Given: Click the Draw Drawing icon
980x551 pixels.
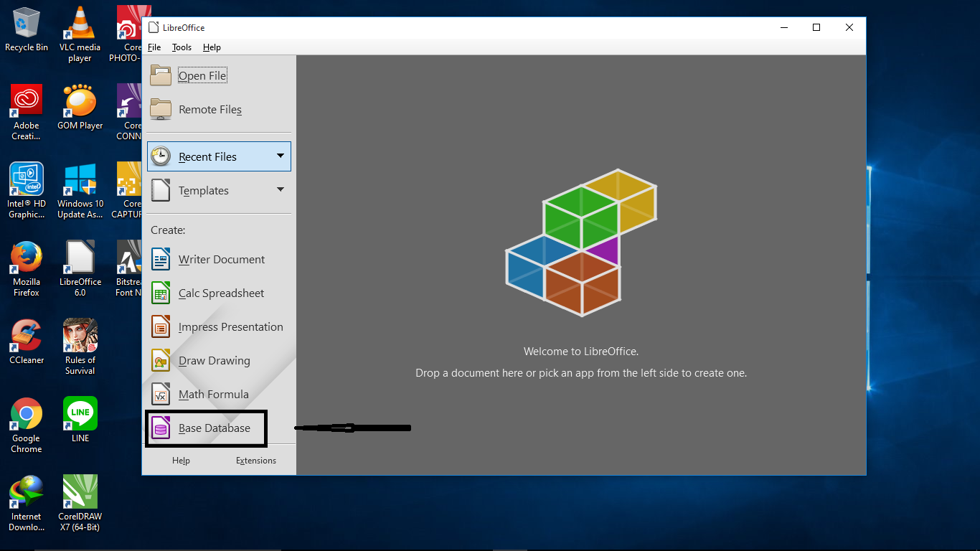Looking at the screenshot, I should click(x=161, y=360).
